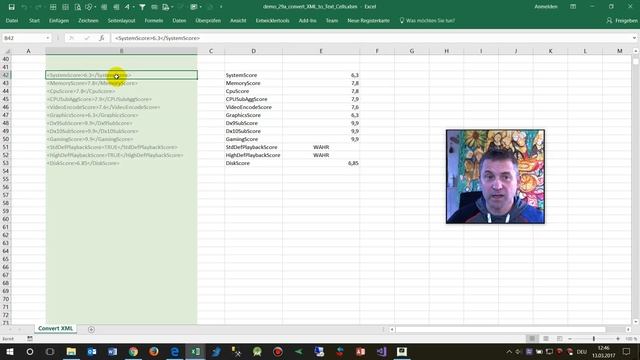
Task: Click the Redo arrow in Quick Access Toolbar
Action: [38, 7]
